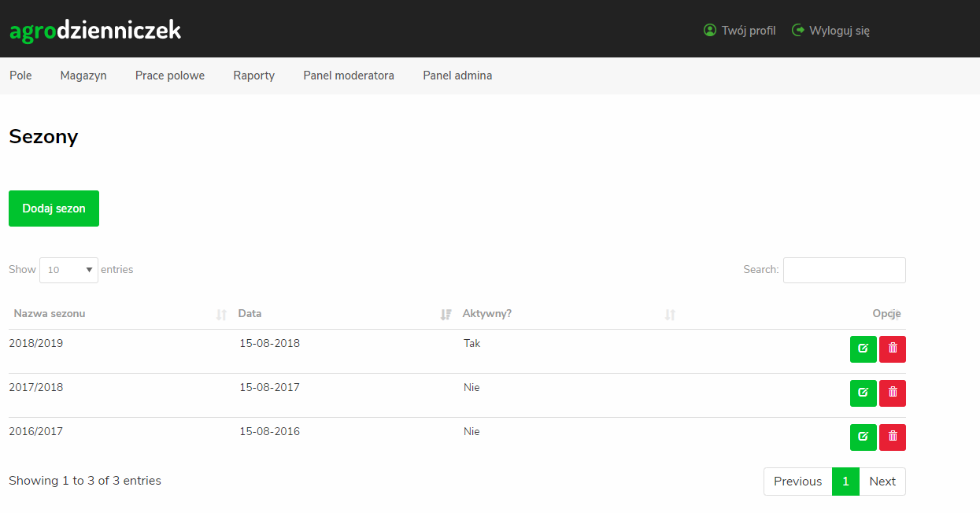980x513 pixels.
Task: Open the Magazyn menu
Action: coord(83,76)
